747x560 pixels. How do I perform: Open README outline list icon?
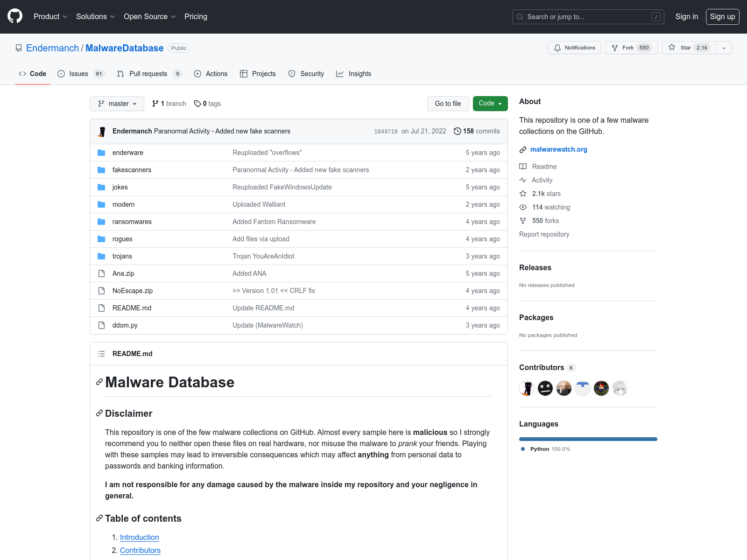pos(101,354)
